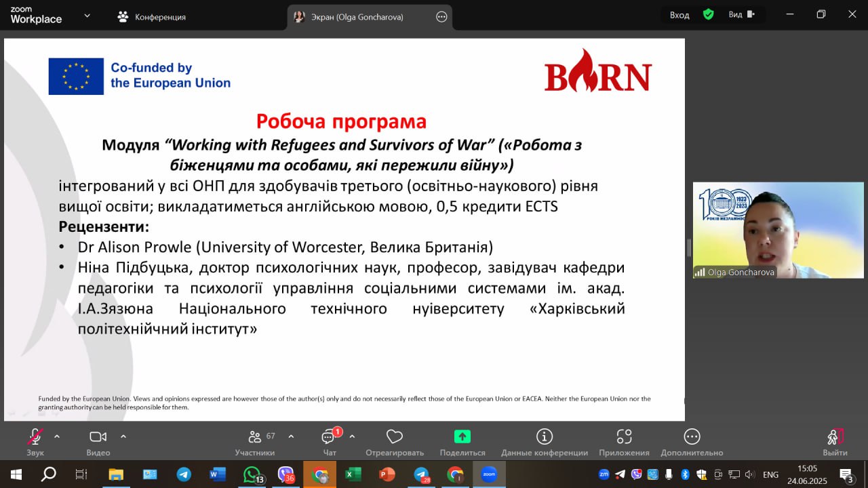Toggle the video camera on
The image size is (868, 488).
[98, 441]
